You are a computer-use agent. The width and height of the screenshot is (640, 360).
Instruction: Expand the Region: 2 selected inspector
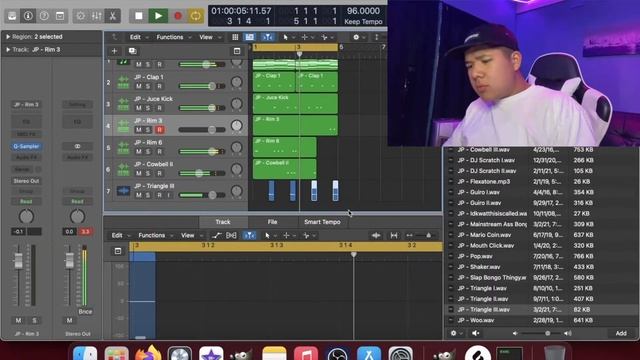click(x=8, y=37)
